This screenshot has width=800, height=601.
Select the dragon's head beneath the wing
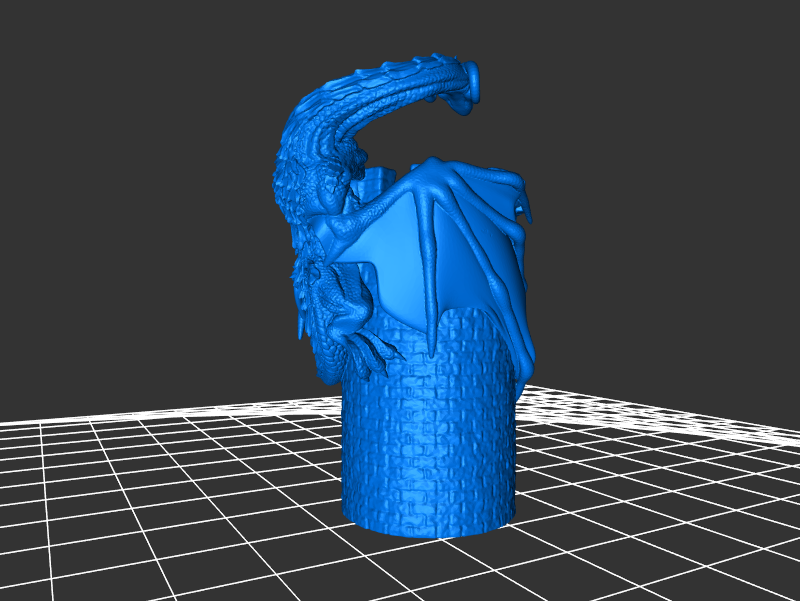335,300
